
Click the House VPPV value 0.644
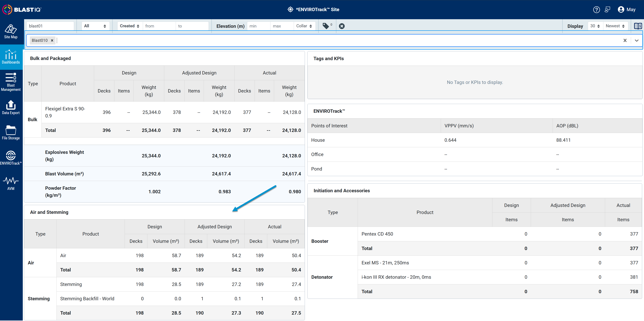(x=450, y=140)
